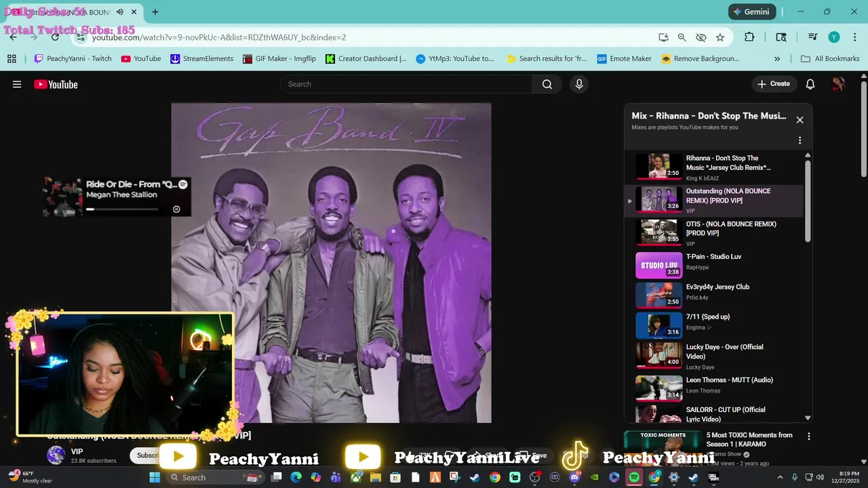Bookmark this page with the star icon
868x488 pixels.
tap(720, 37)
